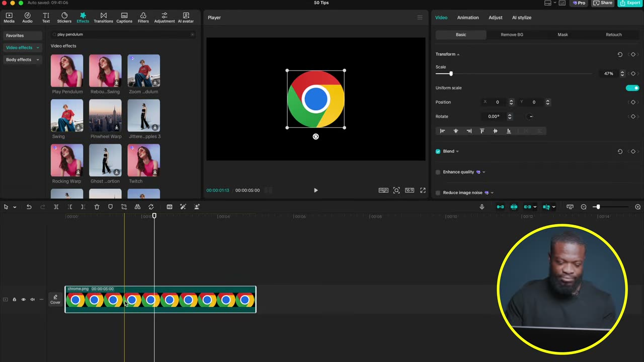The image size is (644, 362).
Task: Click the effects search field
Action: pos(123,35)
